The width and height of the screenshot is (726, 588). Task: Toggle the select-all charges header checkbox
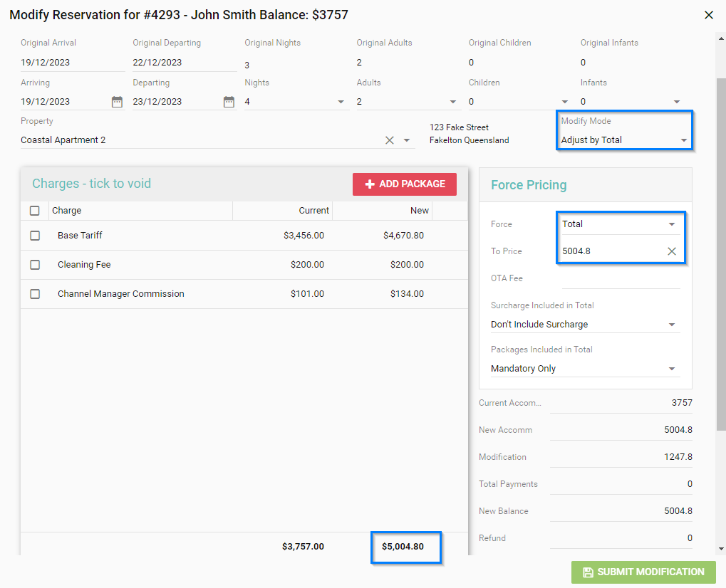click(x=35, y=211)
